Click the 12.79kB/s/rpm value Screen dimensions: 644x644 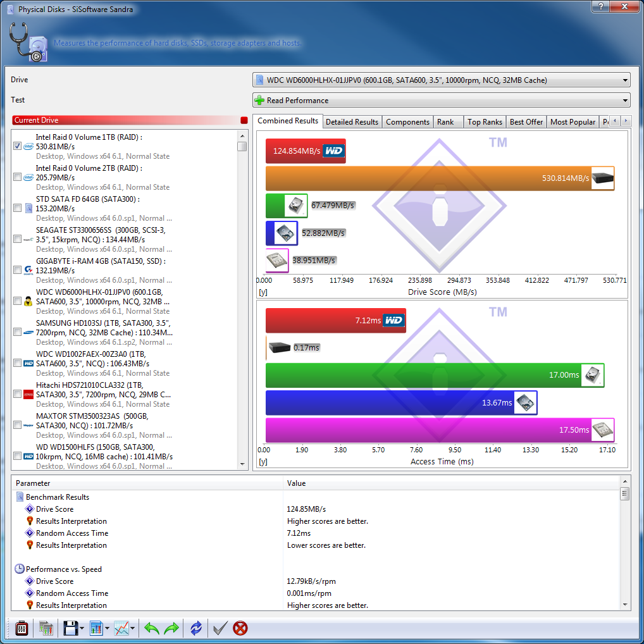311,581
